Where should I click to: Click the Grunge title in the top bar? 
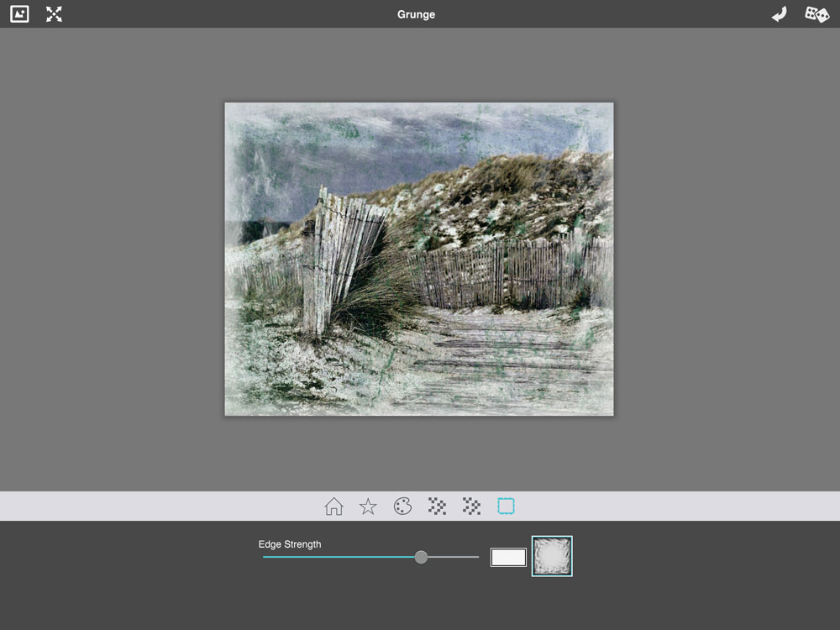pos(416,14)
